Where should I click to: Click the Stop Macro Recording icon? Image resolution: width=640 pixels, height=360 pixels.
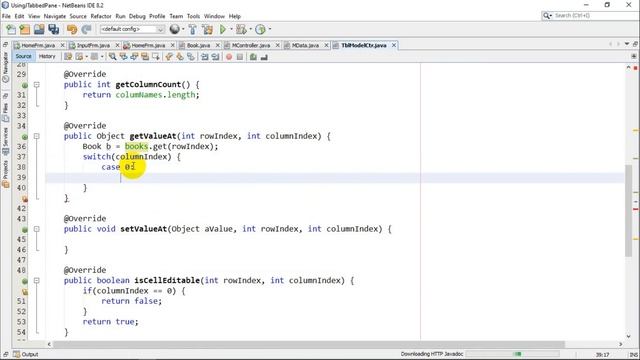240,57
